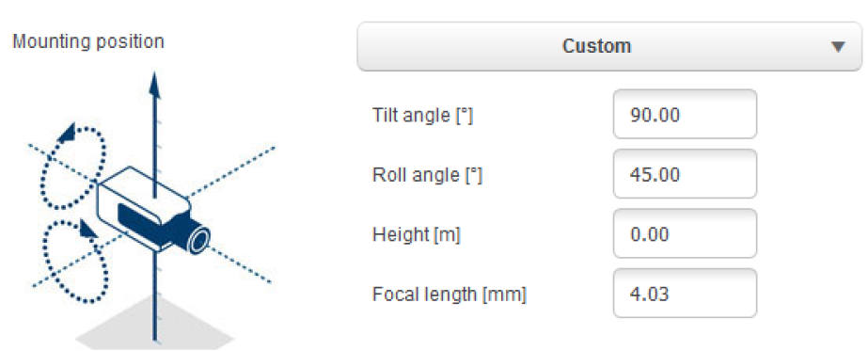
Task: Click the upward vertical axis arrowhead
Action: point(155,85)
